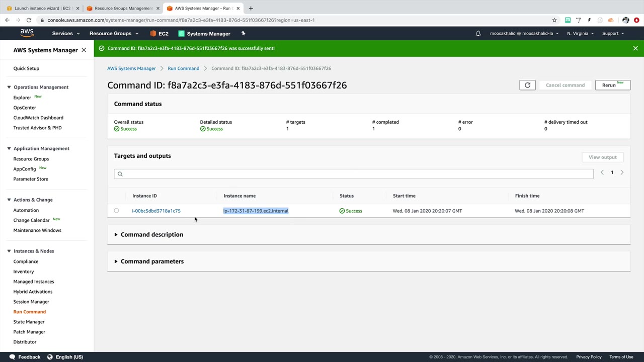Click the targets search input field
Screen dimensions: 644x362
[354, 174]
